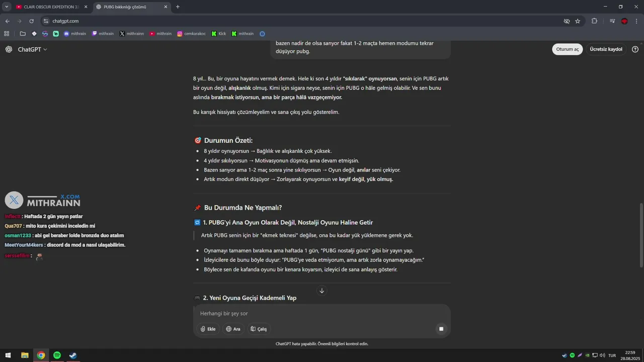Go back to previous page
The width and height of the screenshot is (644, 362).
click(x=7, y=21)
